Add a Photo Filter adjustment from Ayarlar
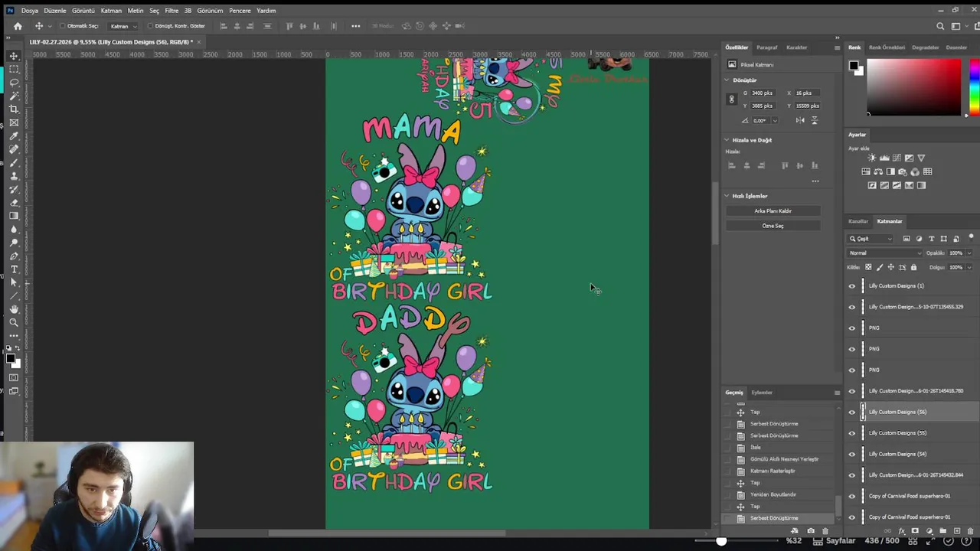This screenshot has width=980, height=551. (x=903, y=171)
